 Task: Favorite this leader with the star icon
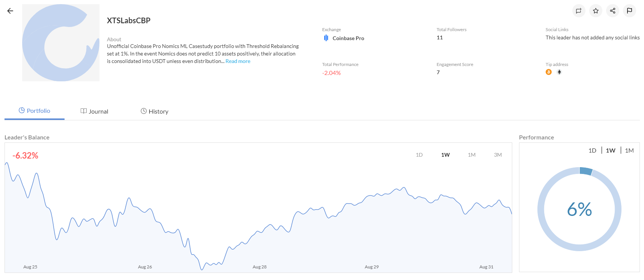click(596, 11)
